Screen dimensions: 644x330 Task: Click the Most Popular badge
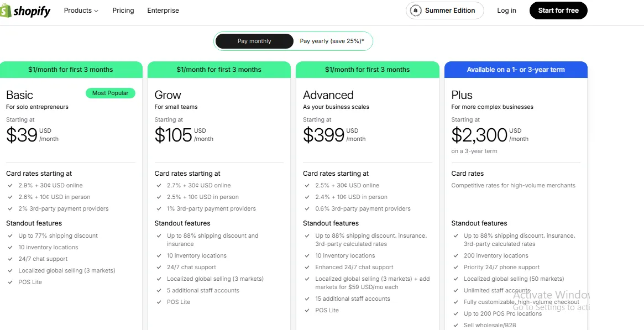tap(110, 93)
